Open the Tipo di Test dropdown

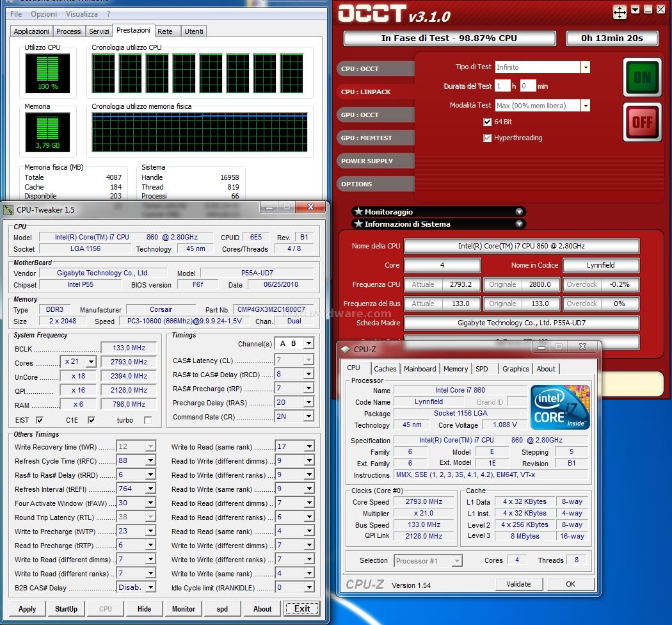tap(586, 67)
